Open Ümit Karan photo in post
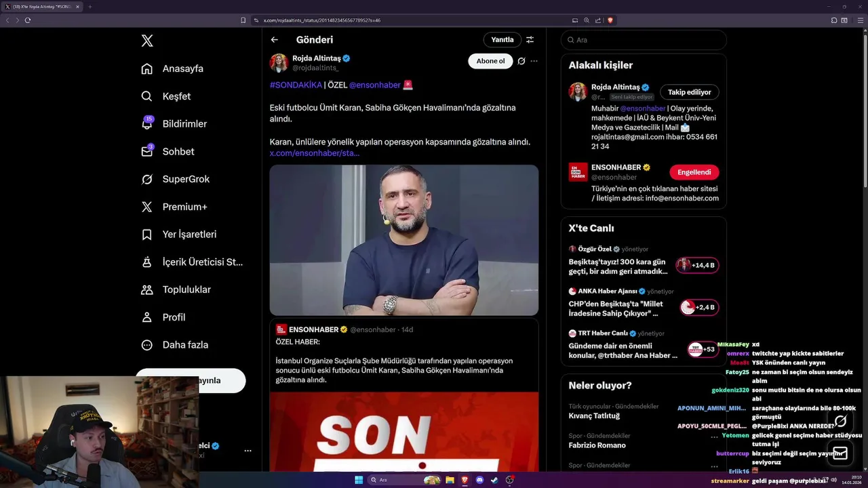This screenshot has width=868, height=488. [404, 240]
